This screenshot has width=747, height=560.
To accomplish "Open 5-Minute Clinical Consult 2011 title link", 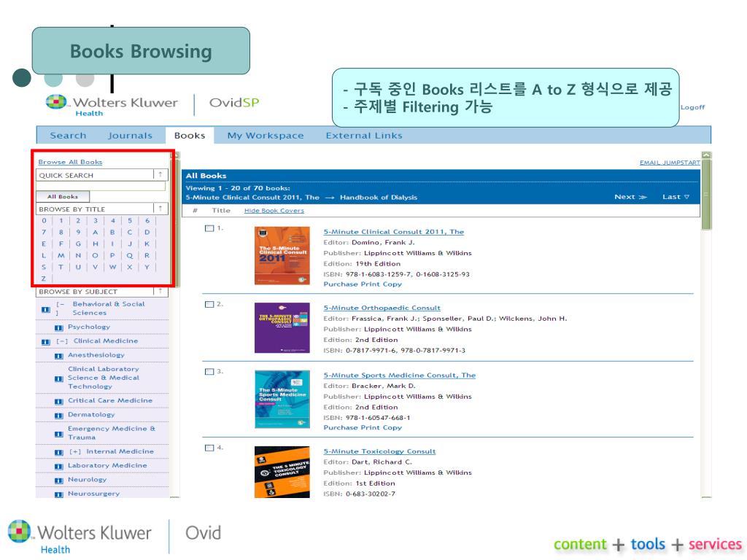I will 393,232.
